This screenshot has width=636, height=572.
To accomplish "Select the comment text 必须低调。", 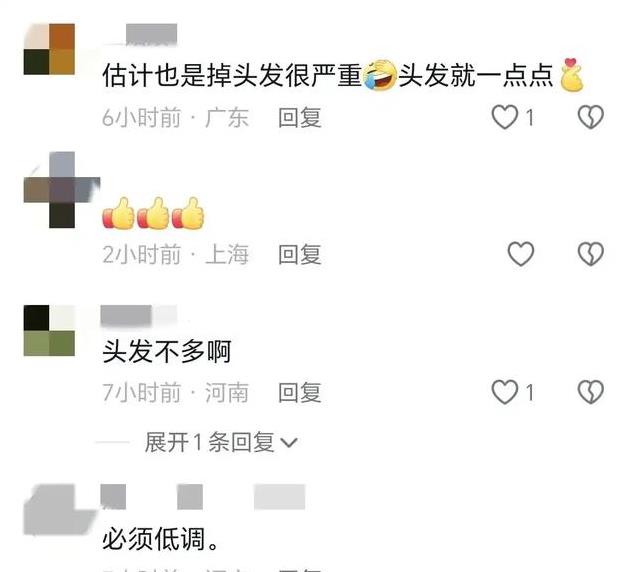I will point(161,539).
